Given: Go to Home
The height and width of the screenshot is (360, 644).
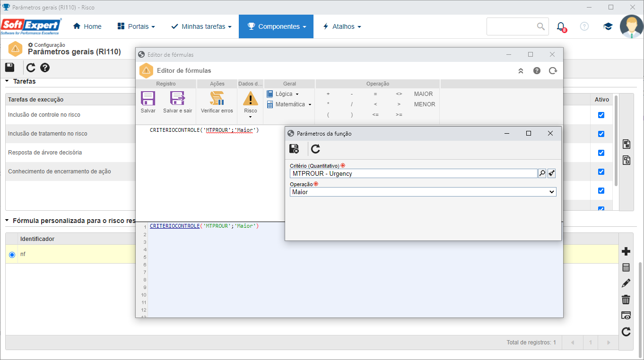Looking at the screenshot, I should pyautogui.click(x=87, y=26).
